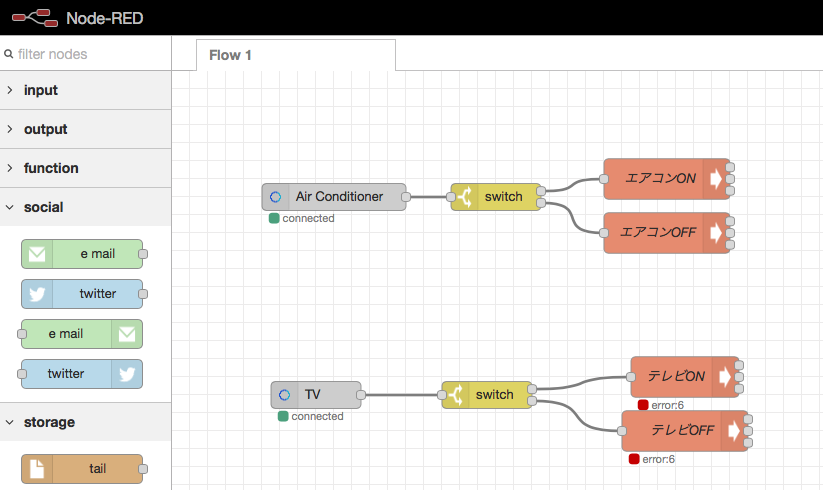
Task: Focus the filter nodes search field
Action: 86,54
